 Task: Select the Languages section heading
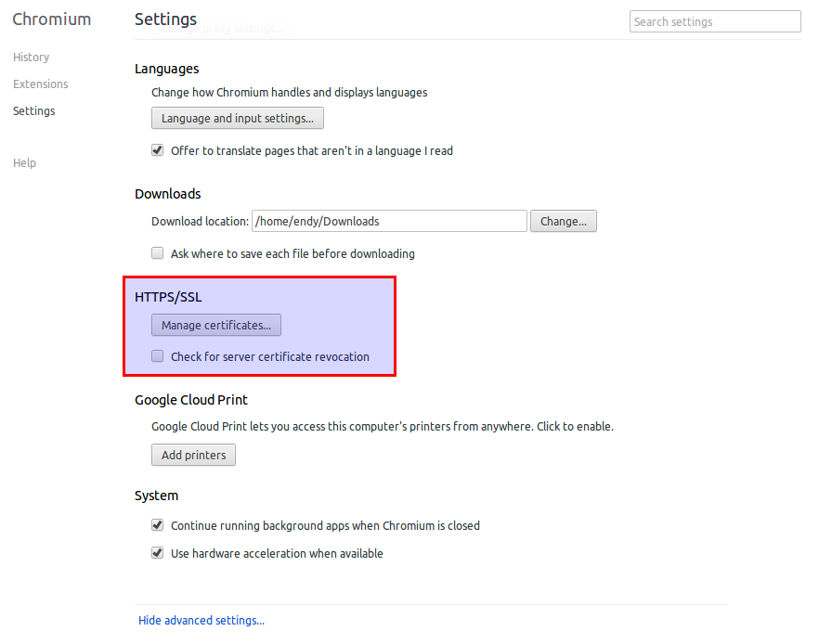click(x=166, y=68)
